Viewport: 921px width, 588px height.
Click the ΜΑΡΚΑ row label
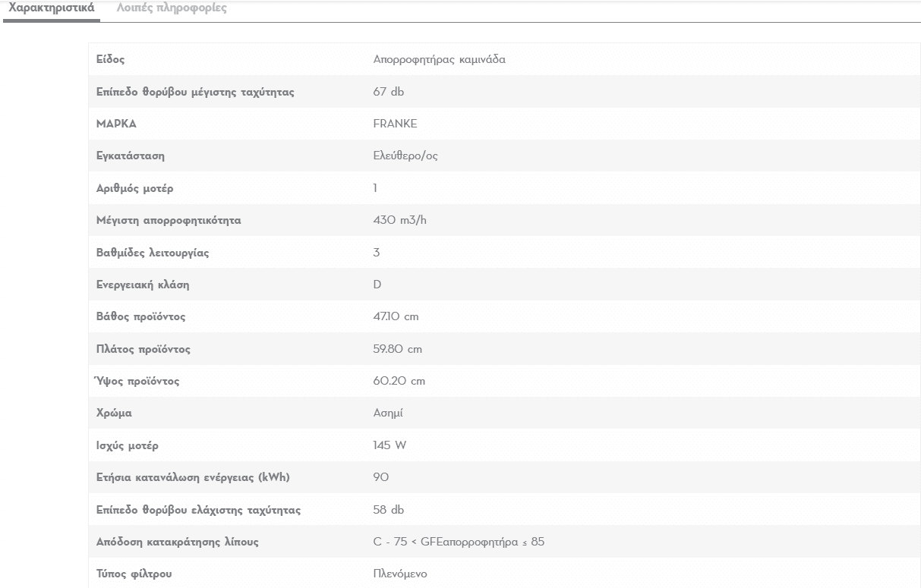(x=116, y=124)
